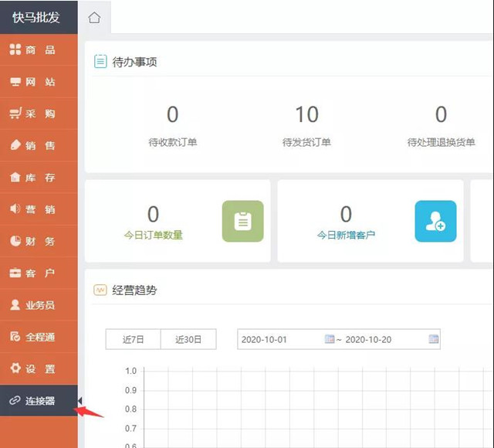Click the green clipboard orders icon
The width and height of the screenshot is (494, 448).
coord(242,221)
